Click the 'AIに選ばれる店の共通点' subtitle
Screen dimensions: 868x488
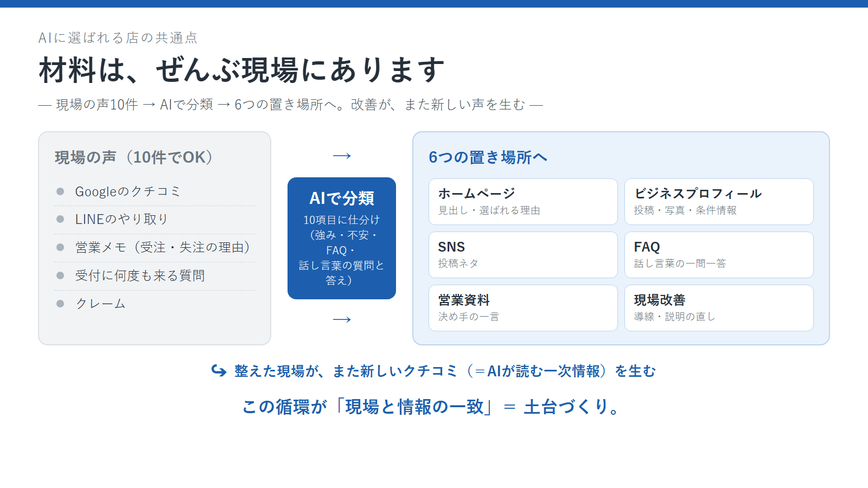118,37
